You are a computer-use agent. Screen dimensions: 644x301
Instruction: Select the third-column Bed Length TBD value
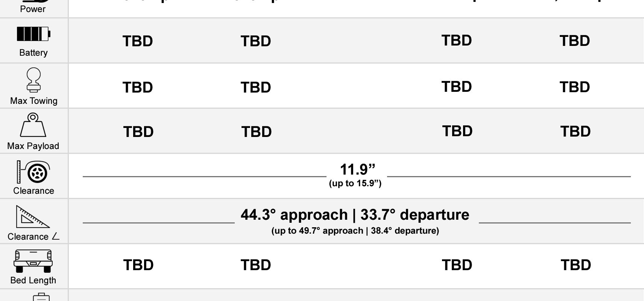457,265
